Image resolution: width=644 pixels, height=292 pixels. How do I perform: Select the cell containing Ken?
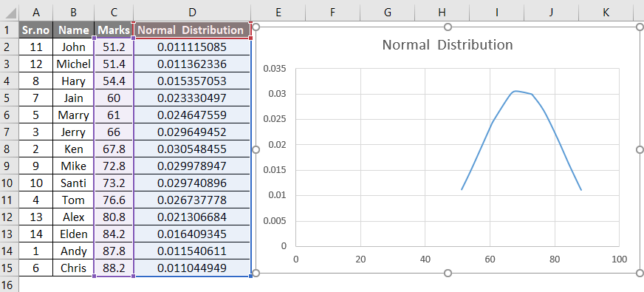[74, 149]
